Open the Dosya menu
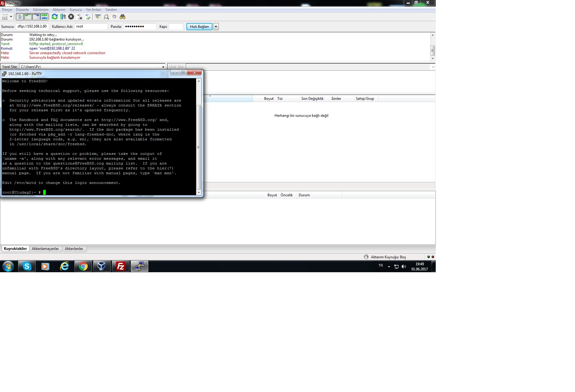The width and height of the screenshot is (575, 392). (x=7, y=10)
